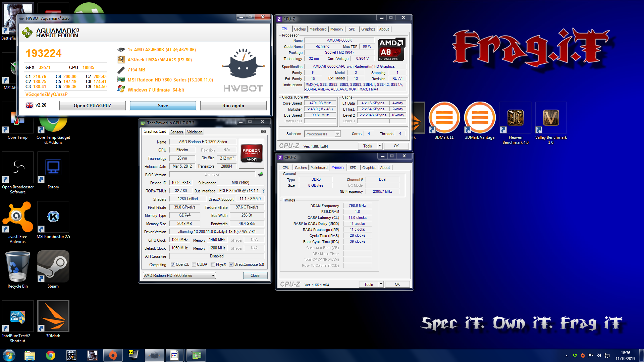Click GPU-Z BIOS save chip icon
644x362 pixels.
coord(261,174)
